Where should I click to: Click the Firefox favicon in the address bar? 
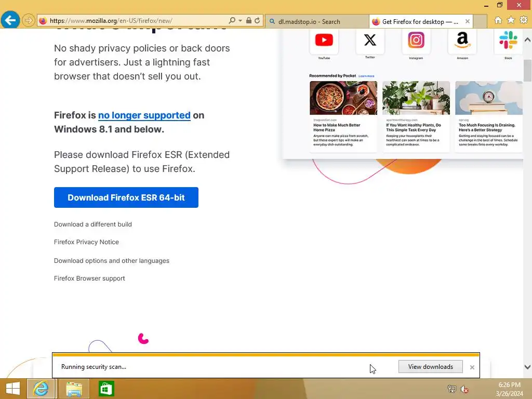pos(43,21)
